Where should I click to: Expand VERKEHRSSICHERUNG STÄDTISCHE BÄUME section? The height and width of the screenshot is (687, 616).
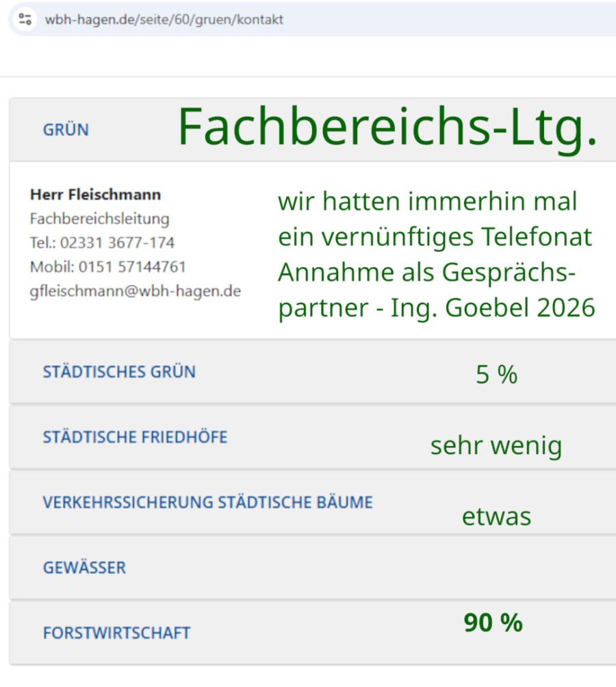pyautogui.click(x=207, y=502)
